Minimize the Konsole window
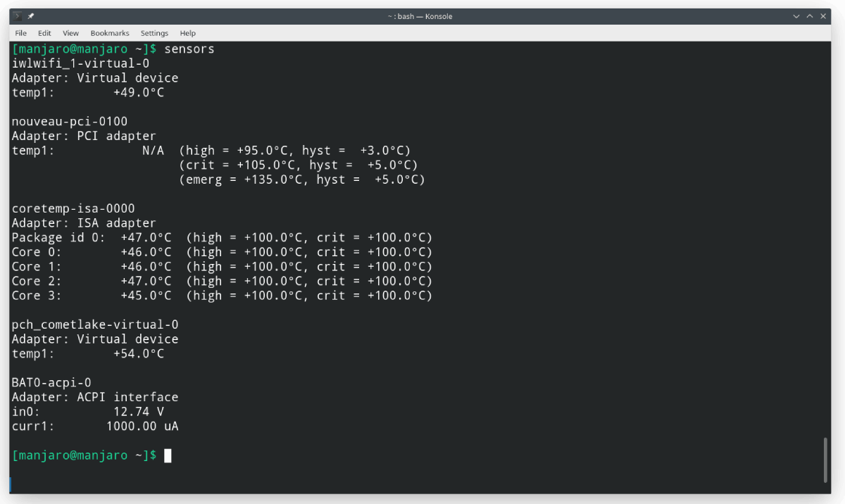 796,16
